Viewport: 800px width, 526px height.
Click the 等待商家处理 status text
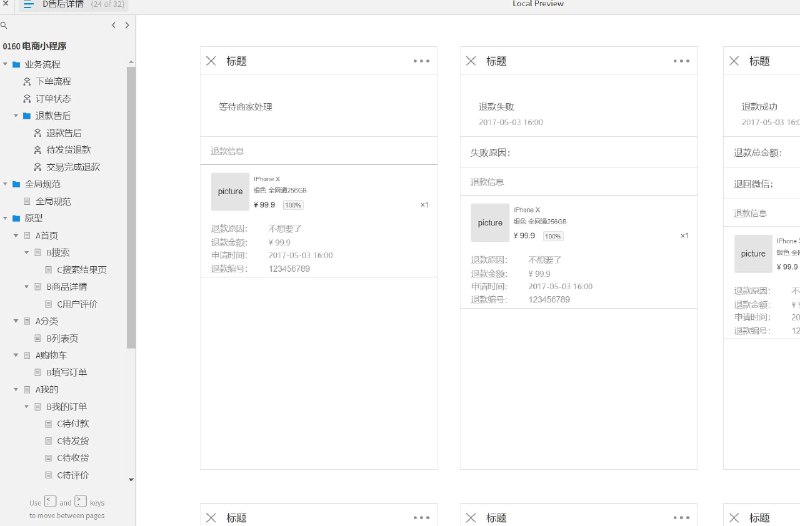[x=245, y=107]
